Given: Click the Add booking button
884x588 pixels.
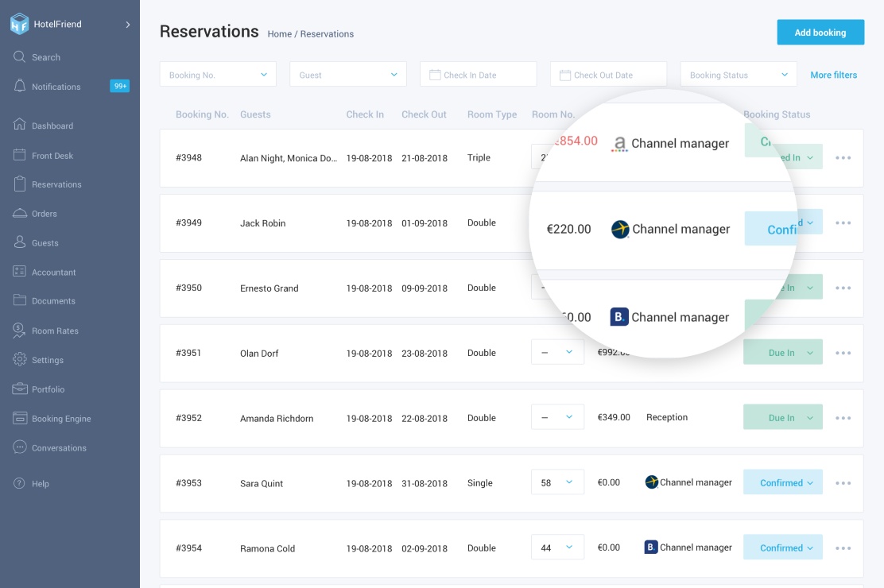Looking at the screenshot, I should coord(820,32).
